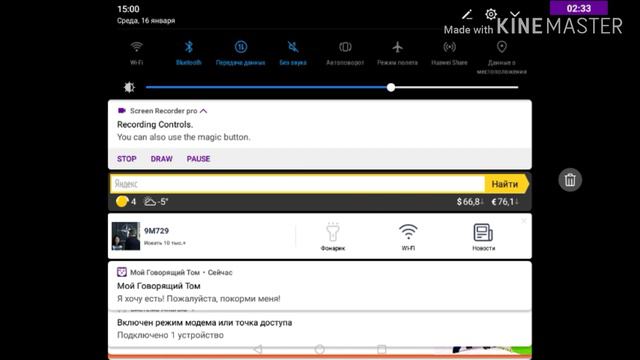Toggle auto-rotate (Автоповорот)
The image size is (640, 360).
coord(345,53)
